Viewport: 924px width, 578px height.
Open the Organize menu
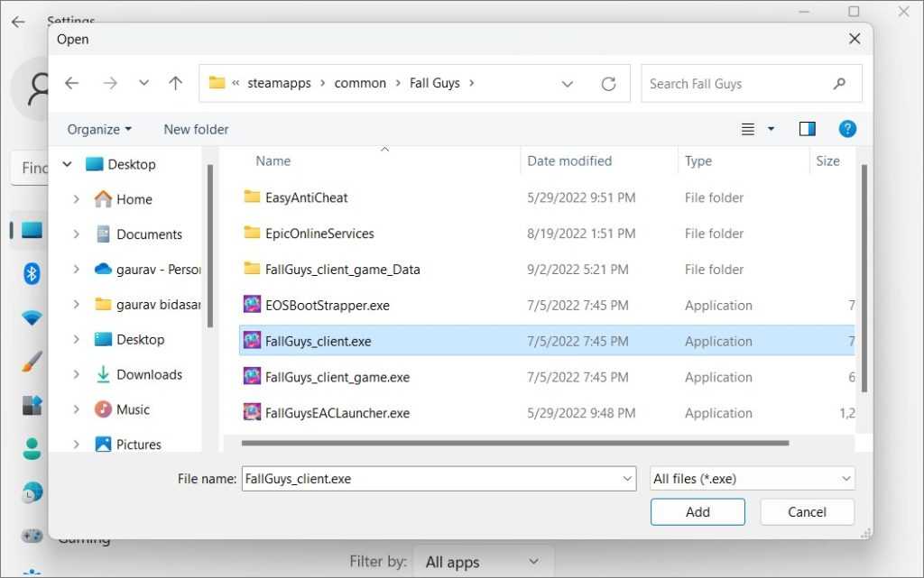pyautogui.click(x=99, y=130)
